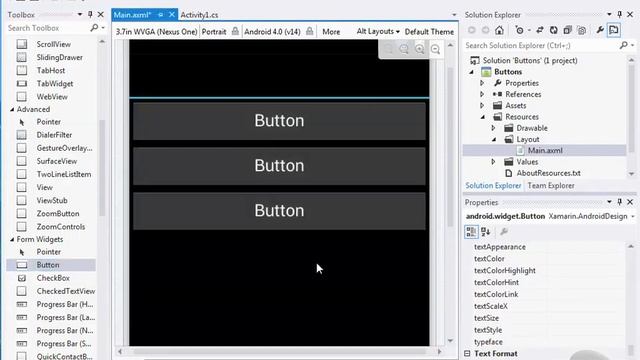The width and height of the screenshot is (640, 360).
Task: Click Default Theme in designer toolbar
Action: tap(429, 31)
